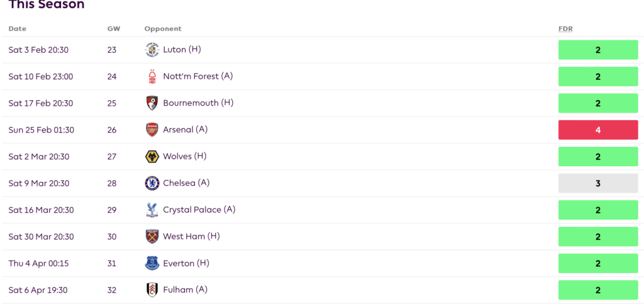
Task: Click the Fulham club crest
Action: tap(152, 290)
